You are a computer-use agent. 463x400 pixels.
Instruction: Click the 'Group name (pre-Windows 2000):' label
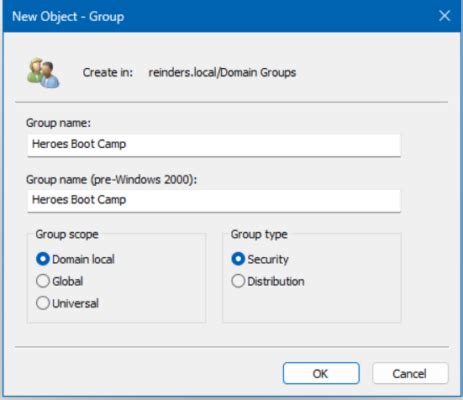coord(111,180)
